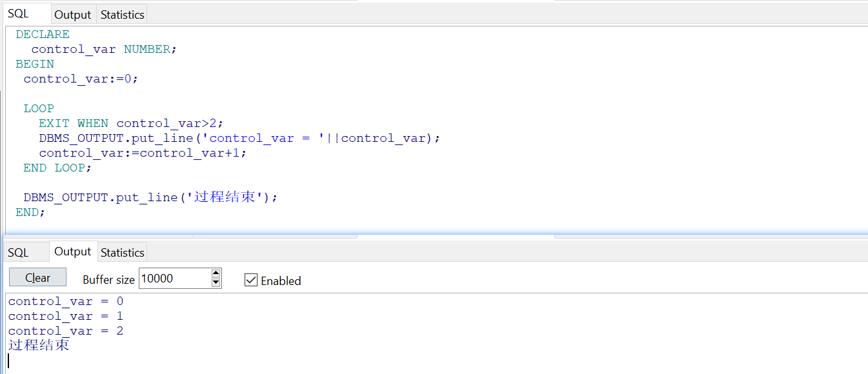
Task: Focus the Buffer size input field
Action: pos(175,279)
